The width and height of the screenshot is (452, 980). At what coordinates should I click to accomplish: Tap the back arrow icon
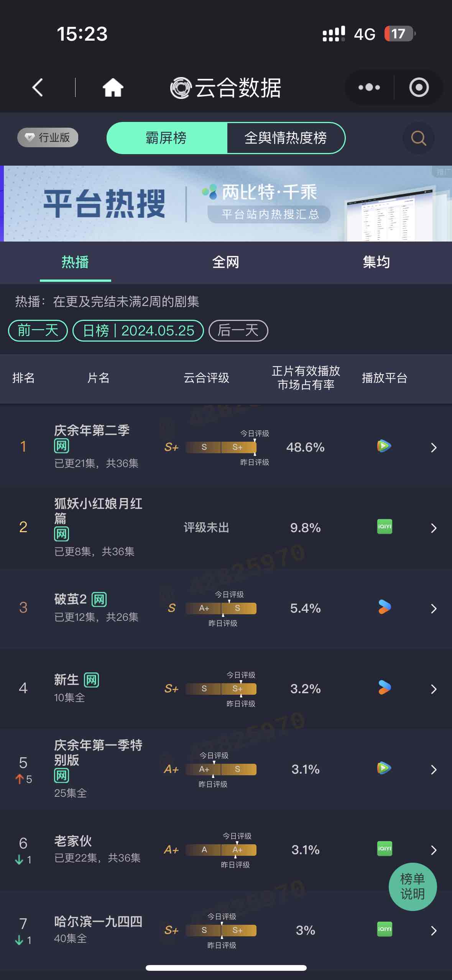(x=38, y=87)
